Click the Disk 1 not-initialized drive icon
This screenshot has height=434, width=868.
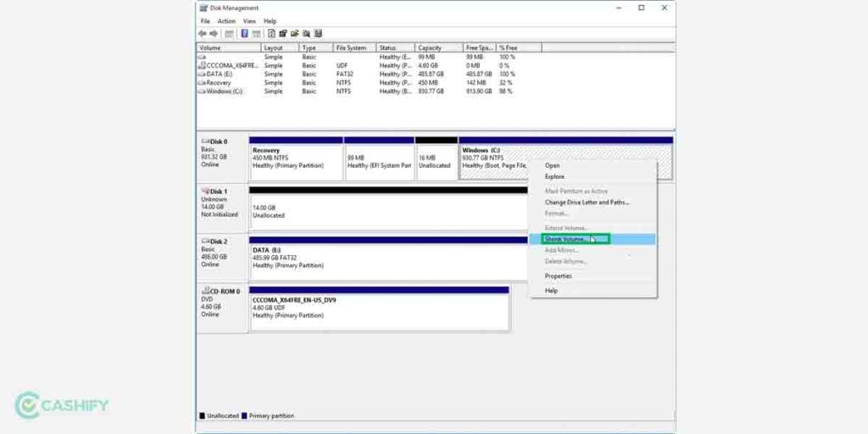coord(205,191)
